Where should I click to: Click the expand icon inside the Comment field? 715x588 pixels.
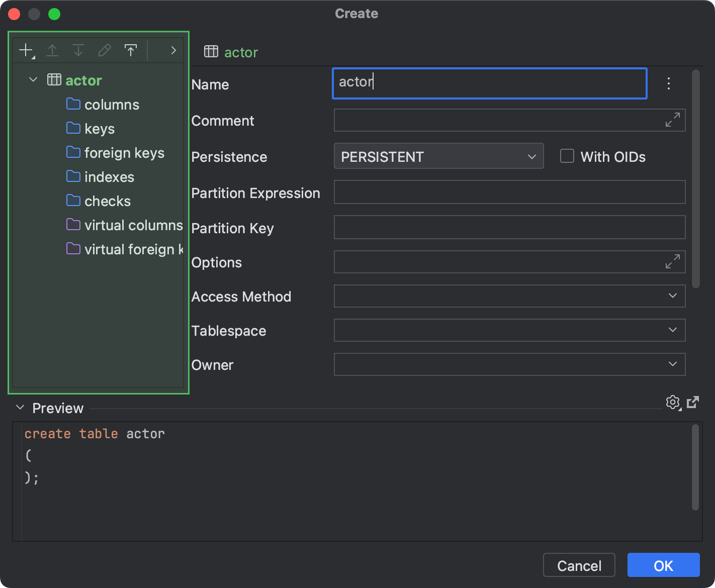pos(672,120)
